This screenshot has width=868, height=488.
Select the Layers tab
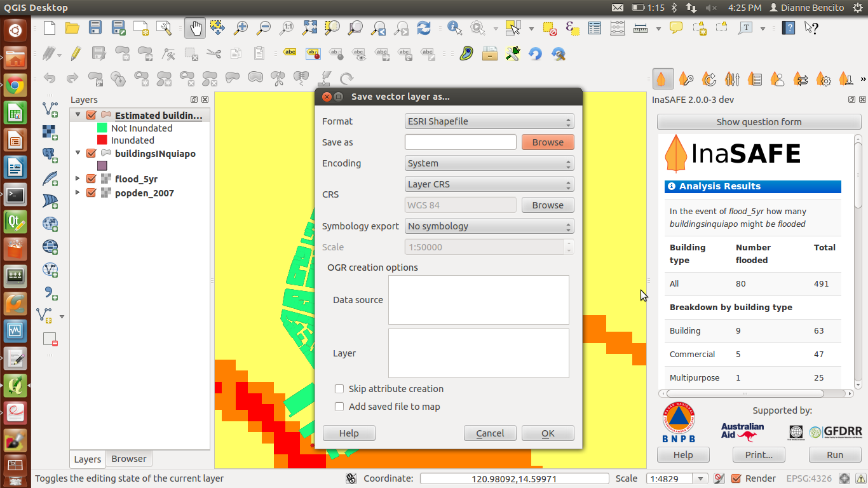[88, 459]
